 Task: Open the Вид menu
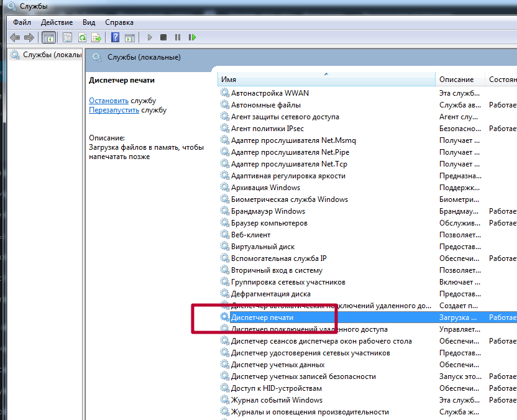89,22
